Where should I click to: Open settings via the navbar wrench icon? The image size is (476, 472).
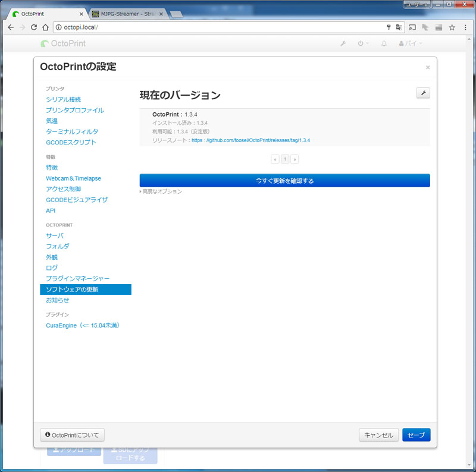[343, 43]
